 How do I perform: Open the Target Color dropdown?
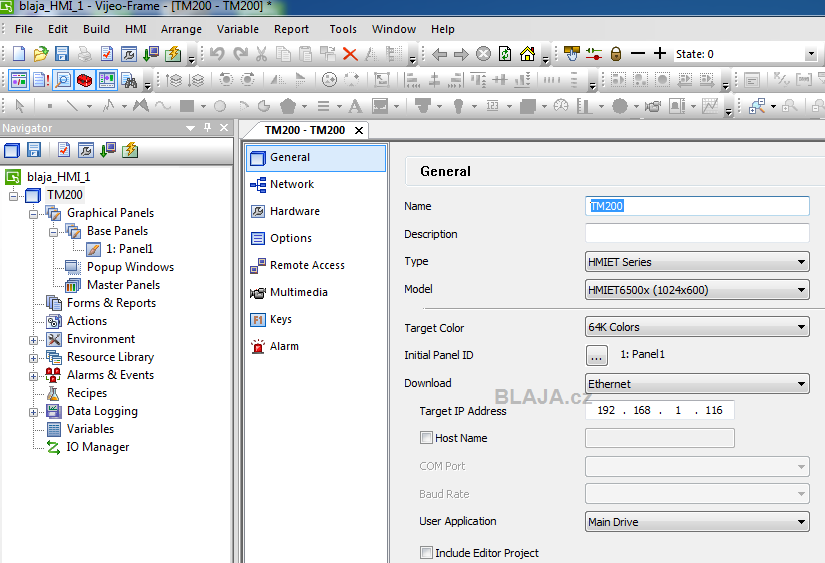pyautogui.click(x=697, y=327)
